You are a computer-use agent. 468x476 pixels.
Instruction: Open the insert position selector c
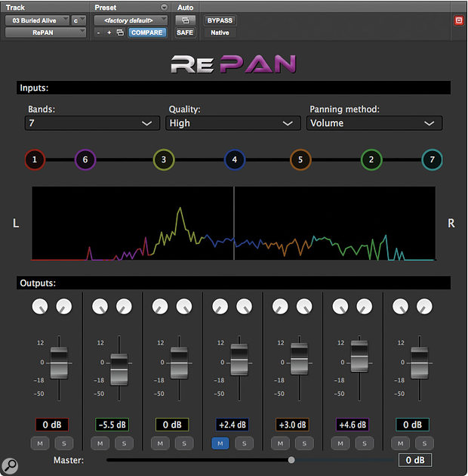click(79, 20)
